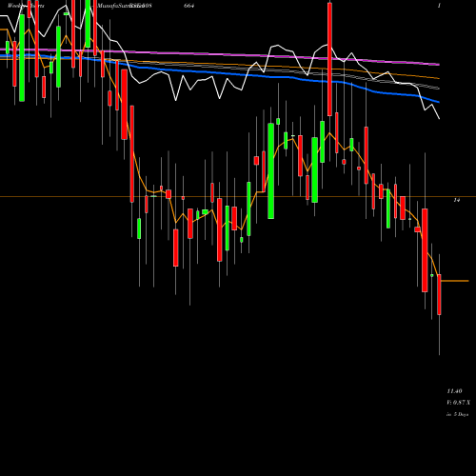The image size is (476, 476).
Task: Click the 'in 5 Days' label
Action: coord(457,414)
